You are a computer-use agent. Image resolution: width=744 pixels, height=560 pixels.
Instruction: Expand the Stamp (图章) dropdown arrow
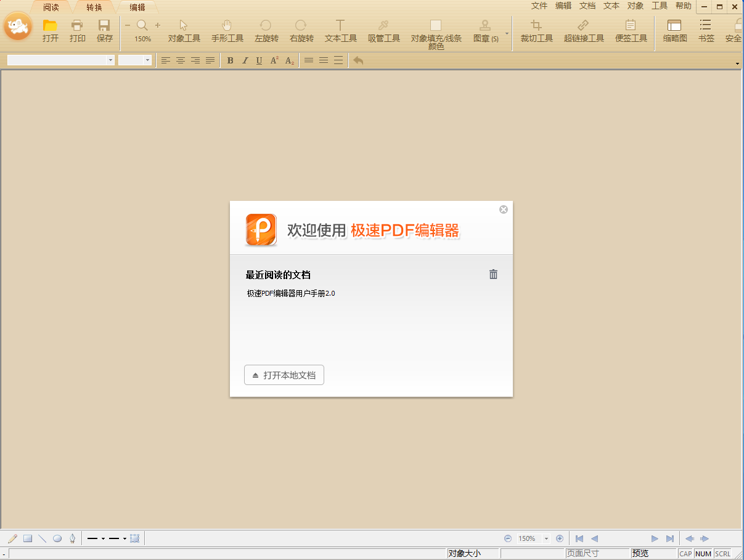coord(507,33)
